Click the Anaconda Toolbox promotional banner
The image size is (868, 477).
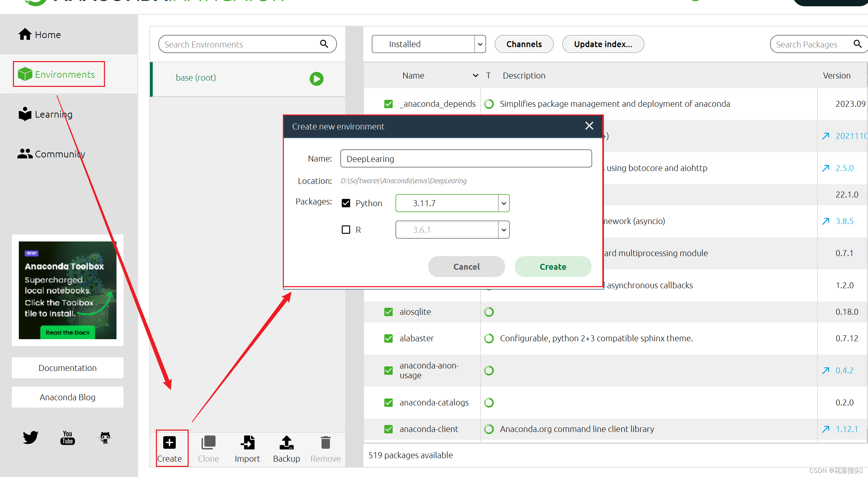tap(68, 290)
